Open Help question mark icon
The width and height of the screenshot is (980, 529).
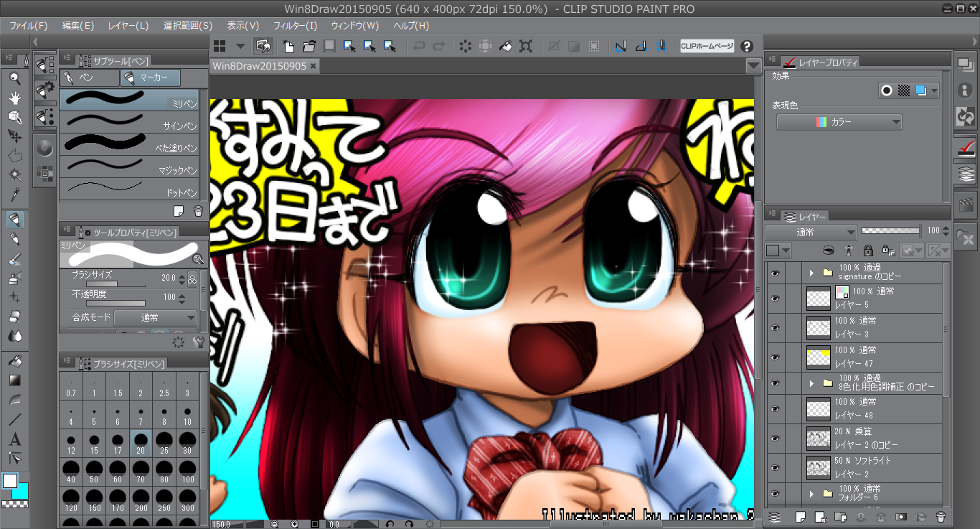click(747, 47)
